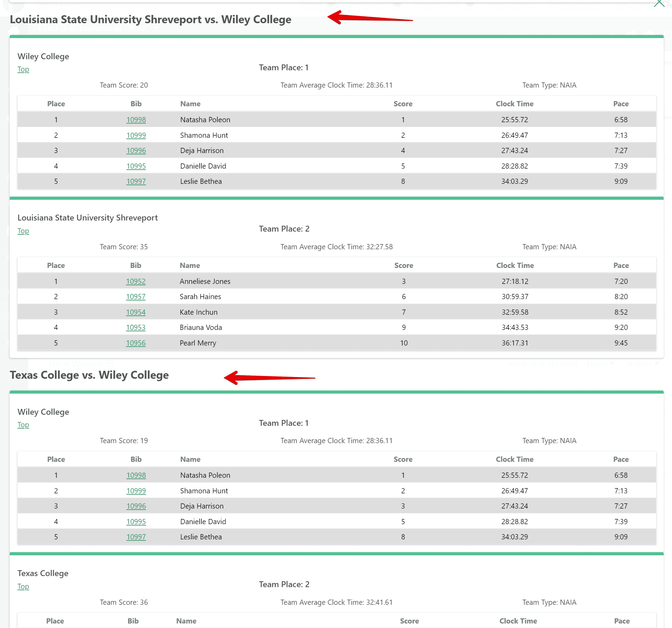Open Danielle David's bib 10995 in Texas College matchup

coord(136,522)
